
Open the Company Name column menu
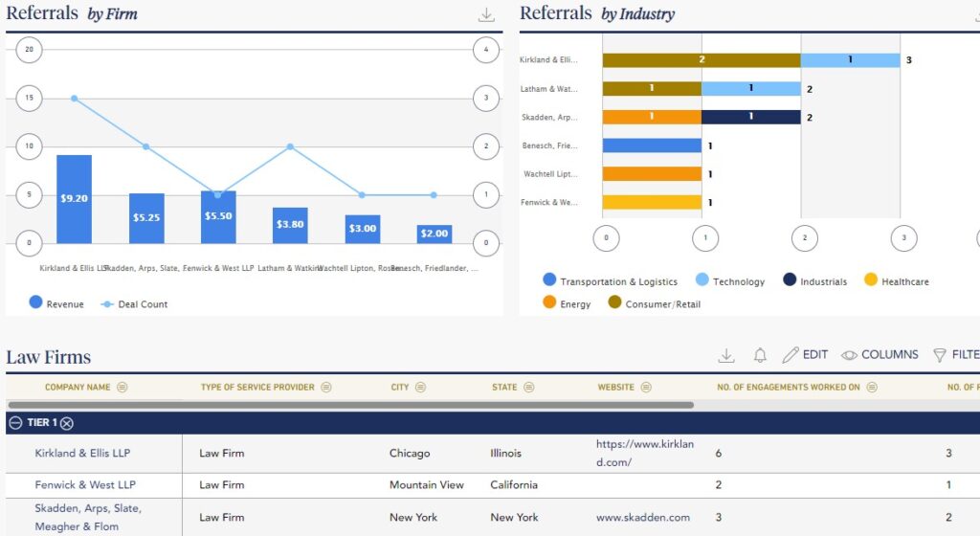tap(122, 388)
